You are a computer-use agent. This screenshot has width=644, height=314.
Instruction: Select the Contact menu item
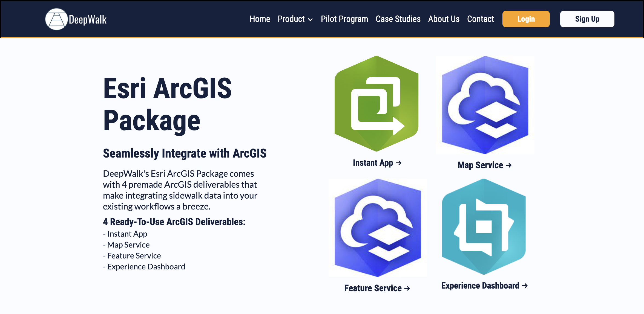pyautogui.click(x=481, y=19)
